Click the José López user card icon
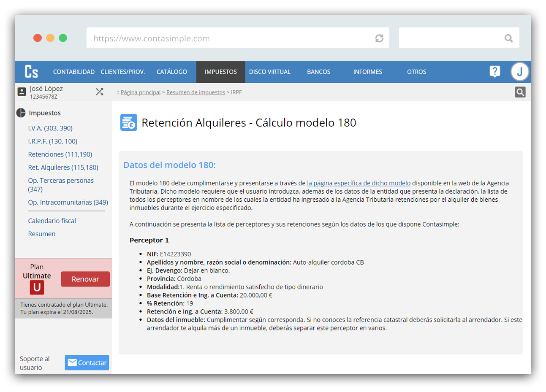546x392 pixels. [22, 92]
